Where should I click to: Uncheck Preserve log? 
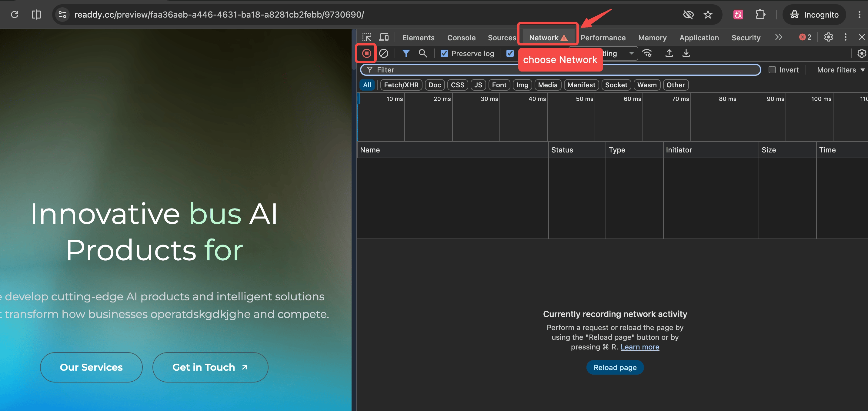[444, 53]
